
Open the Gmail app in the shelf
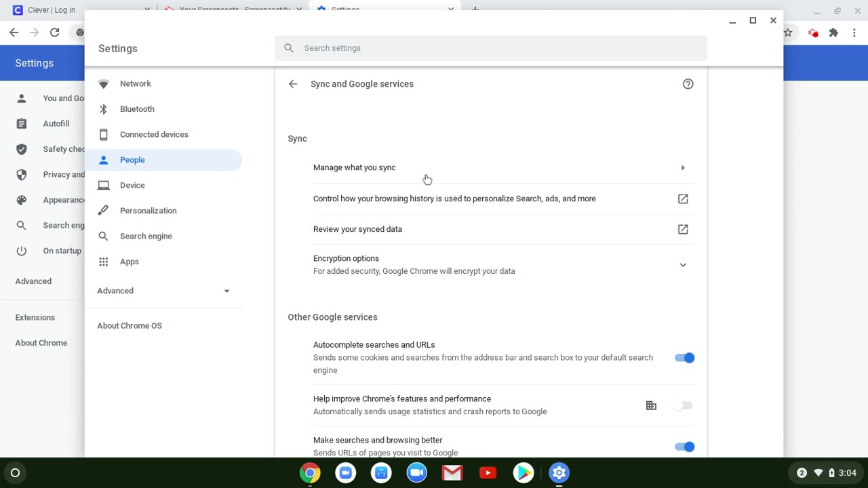coord(452,473)
